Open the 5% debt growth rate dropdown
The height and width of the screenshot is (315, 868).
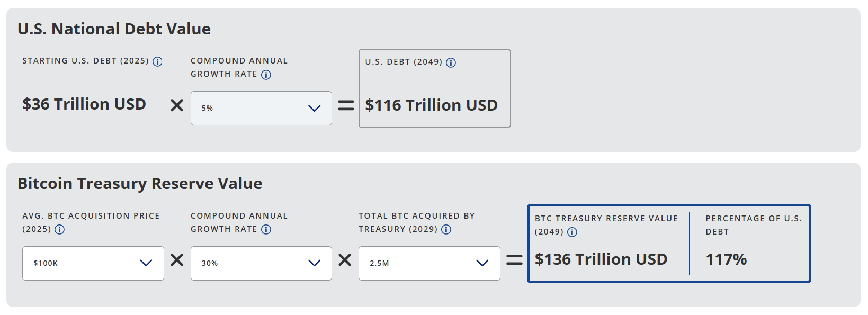[261, 108]
